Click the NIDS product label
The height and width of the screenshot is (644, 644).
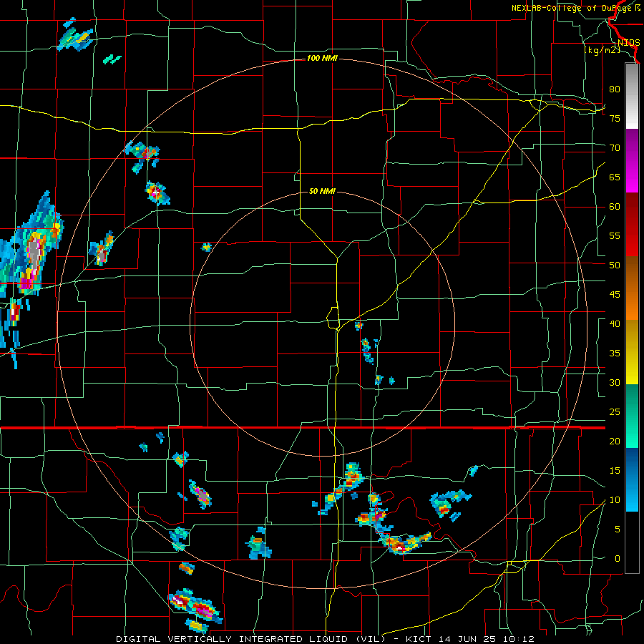pos(628,43)
